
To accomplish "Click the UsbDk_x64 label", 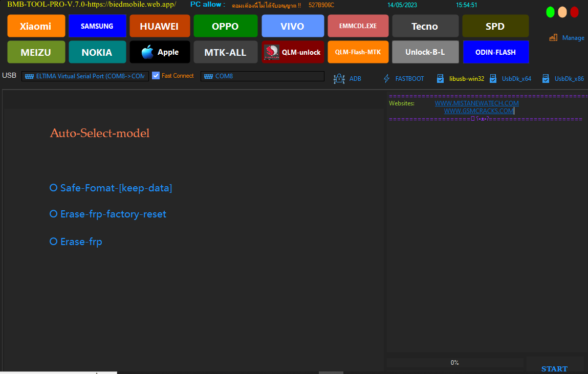I will click(x=516, y=79).
